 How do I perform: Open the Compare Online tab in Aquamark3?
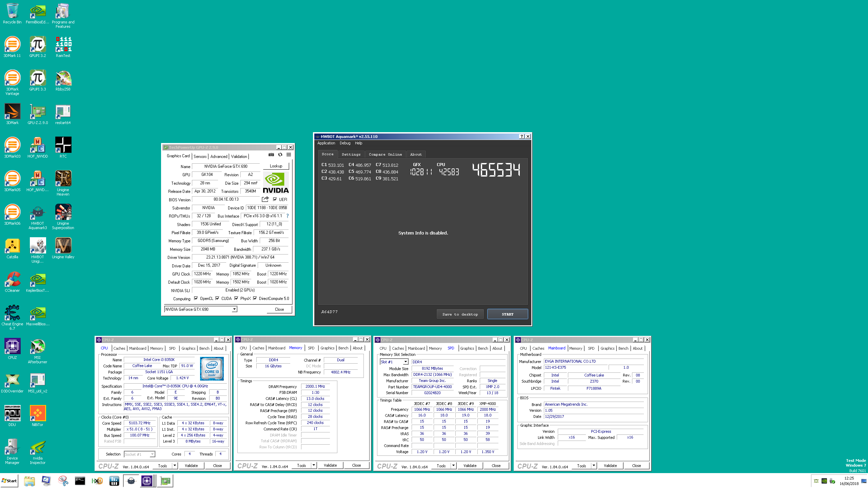(x=385, y=155)
